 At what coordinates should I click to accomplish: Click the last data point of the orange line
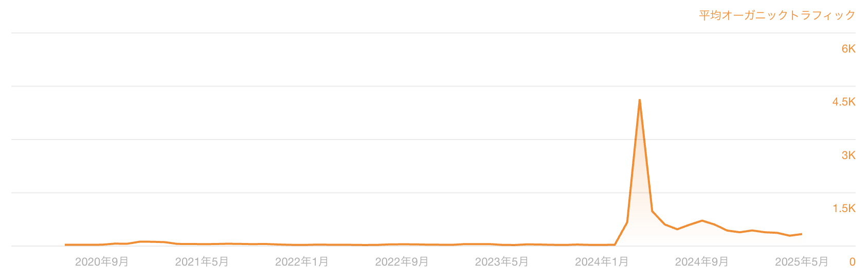pyautogui.click(x=802, y=234)
